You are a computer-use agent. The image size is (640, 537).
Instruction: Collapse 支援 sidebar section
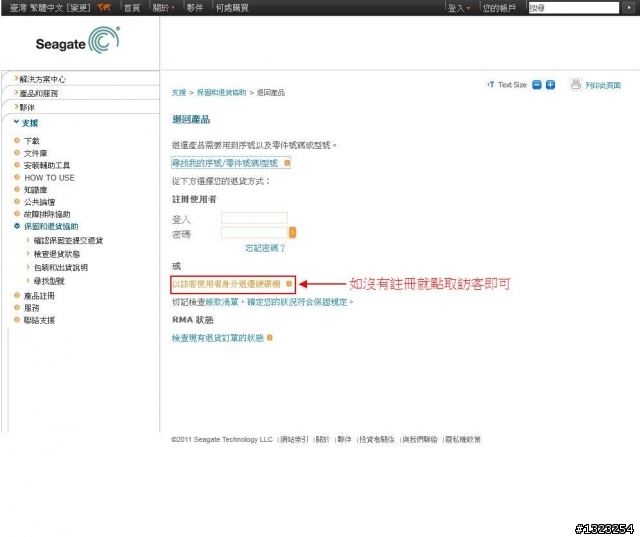click(x=29, y=123)
